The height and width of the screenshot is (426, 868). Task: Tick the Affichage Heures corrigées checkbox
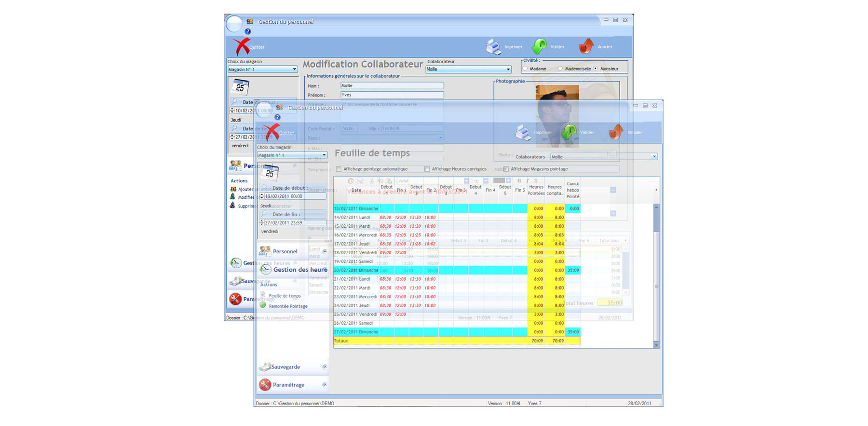click(x=427, y=169)
